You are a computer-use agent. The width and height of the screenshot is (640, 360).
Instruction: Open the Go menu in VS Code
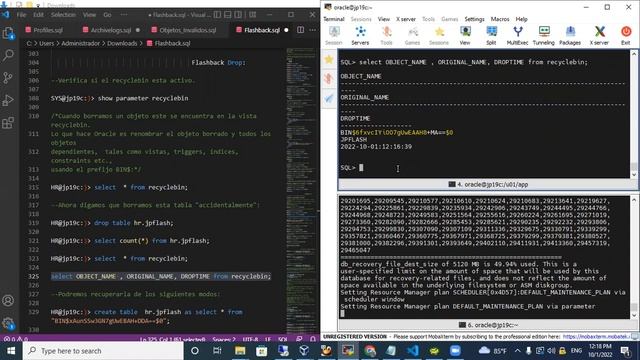point(107,15)
